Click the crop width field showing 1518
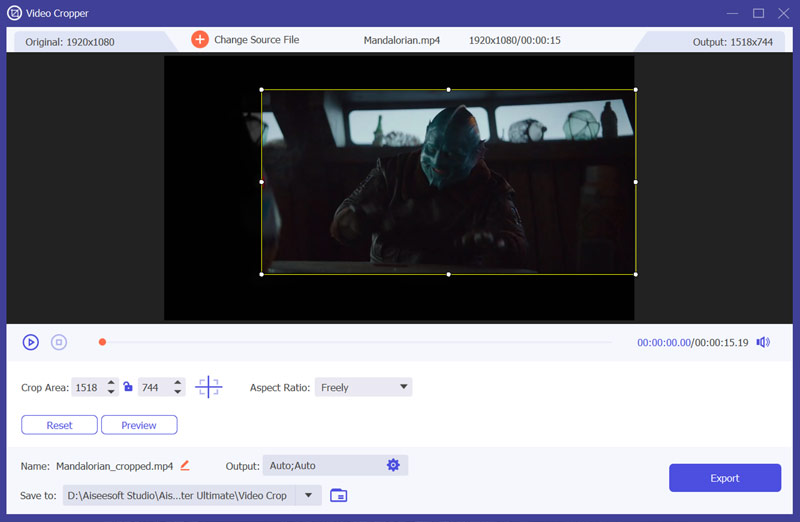This screenshot has width=800, height=522. [88, 387]
